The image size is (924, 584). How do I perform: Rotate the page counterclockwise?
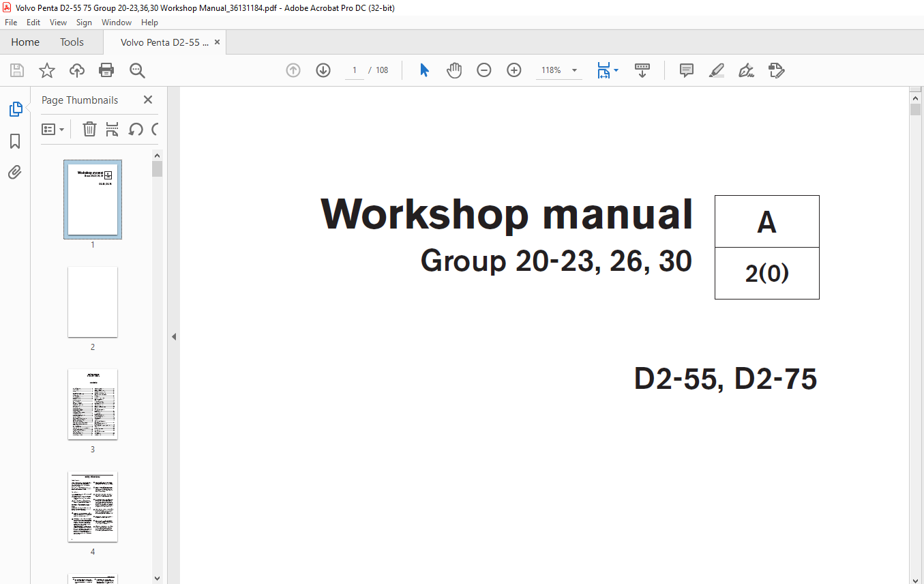point(136,129)
